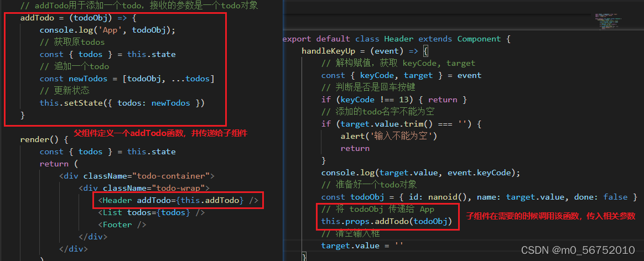Image resolution: width=644 pixels, height=261 pixels.
Task: Click the line "export default class Header extends Component {"
Action: tap(396, 39)
